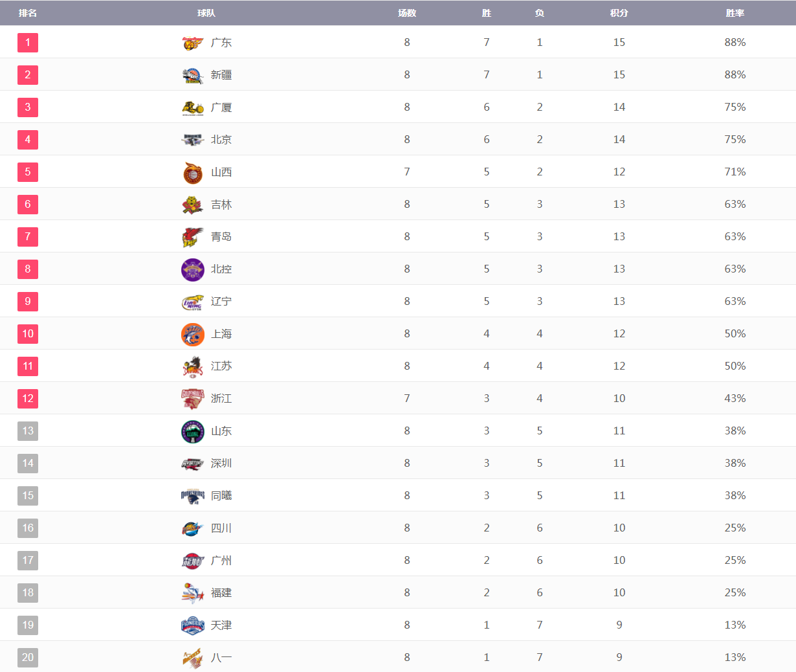Click the Shanghai (上海) shark logo
Viewport: 796px width, 672px height.
(192, 335)
